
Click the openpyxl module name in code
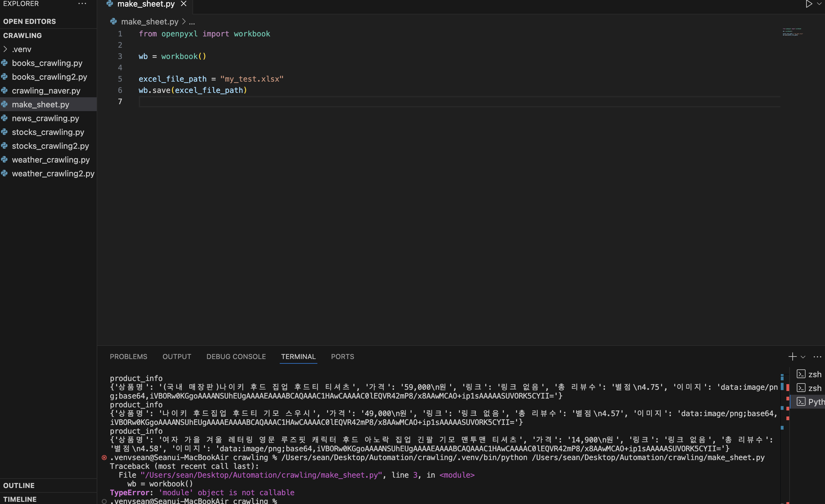tap(180, 34)
